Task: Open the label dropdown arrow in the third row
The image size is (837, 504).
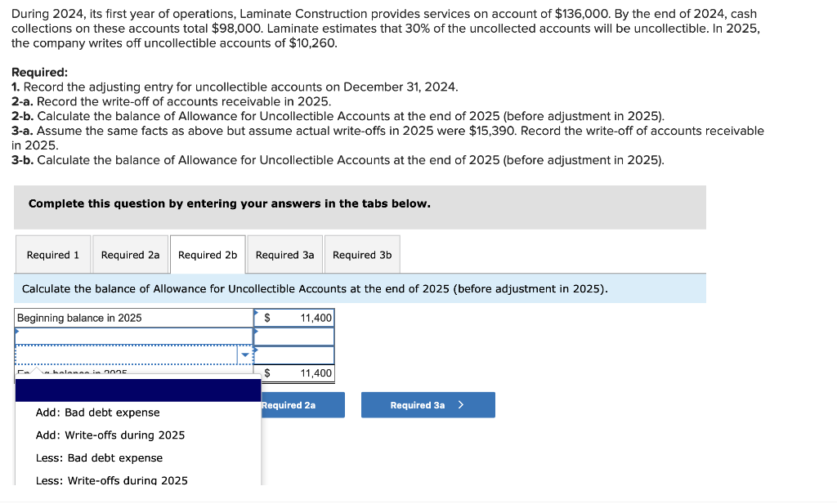Action: click(245, 355)
